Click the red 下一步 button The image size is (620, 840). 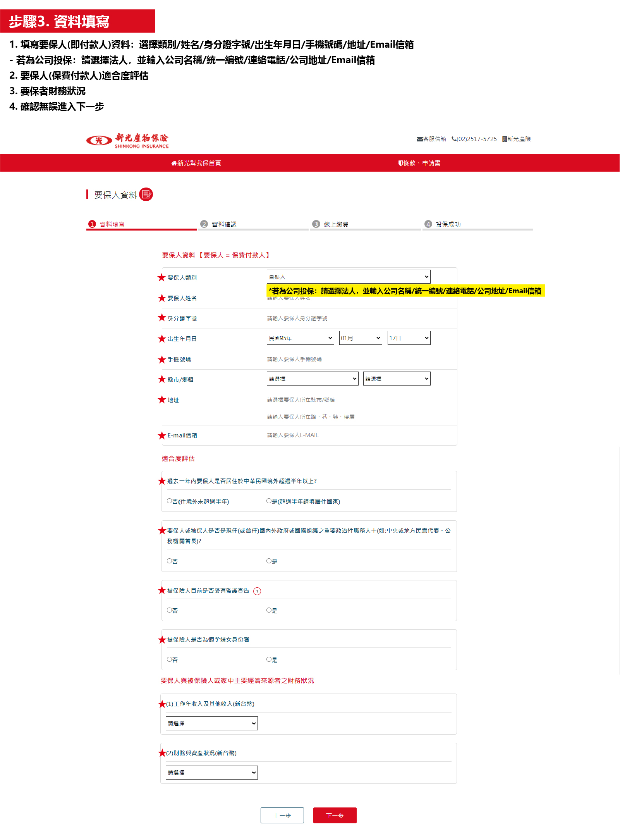[x=335, y=816]
